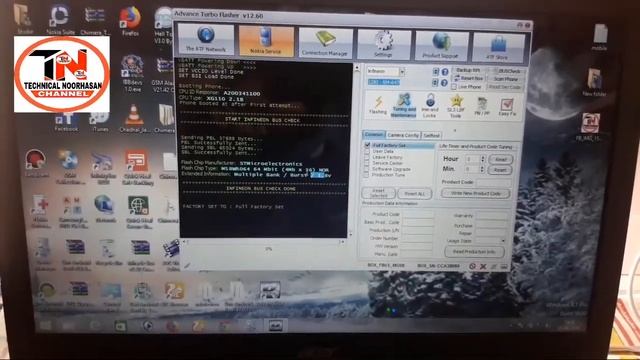Open VLC cone desktop shortcut

coord(134,118)
